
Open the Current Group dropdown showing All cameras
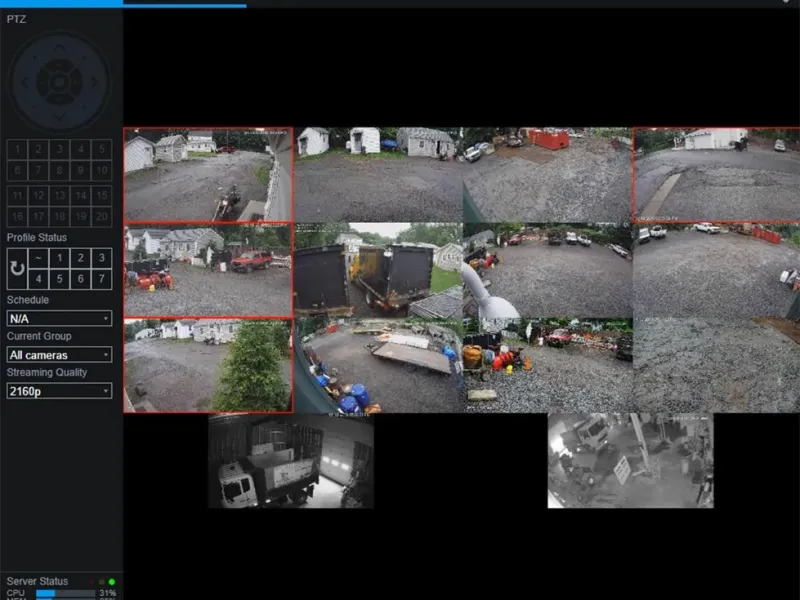coord(59,355)
